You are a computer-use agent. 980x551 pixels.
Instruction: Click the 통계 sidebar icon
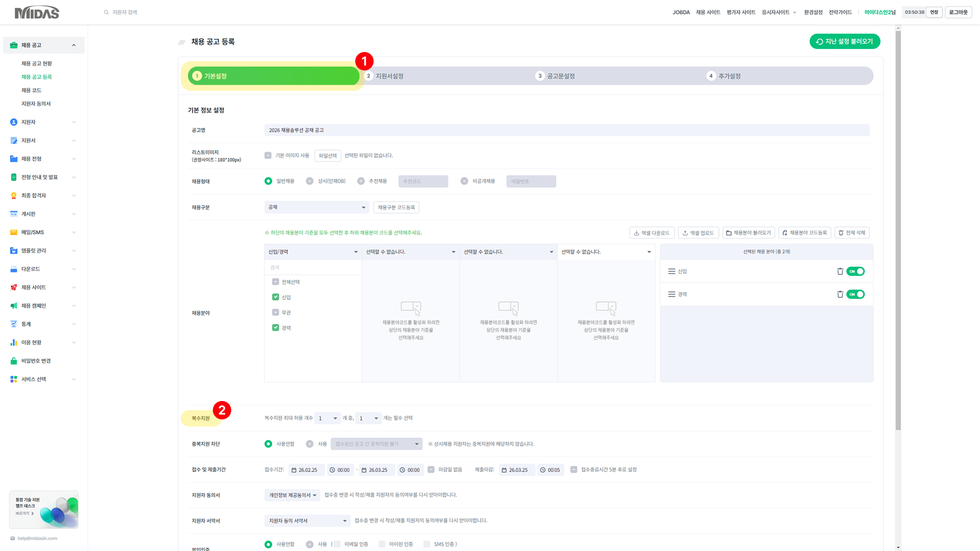[14, 324]
